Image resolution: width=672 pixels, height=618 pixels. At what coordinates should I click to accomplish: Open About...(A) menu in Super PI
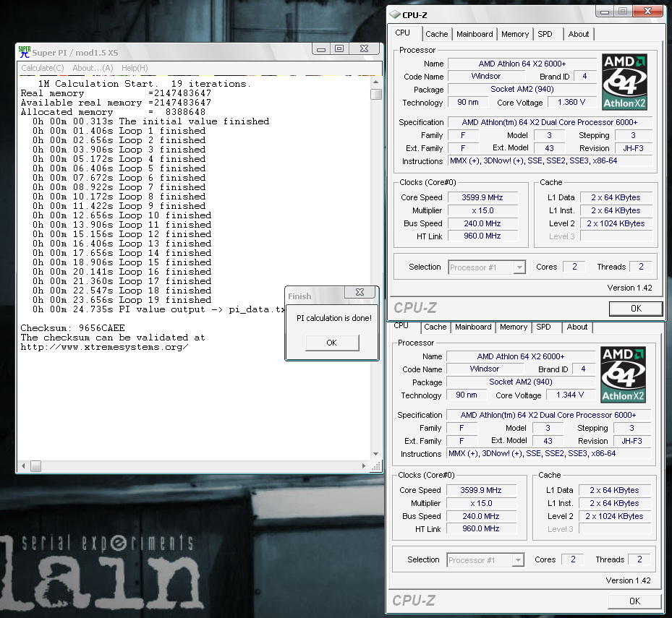(x=93, y=68)
